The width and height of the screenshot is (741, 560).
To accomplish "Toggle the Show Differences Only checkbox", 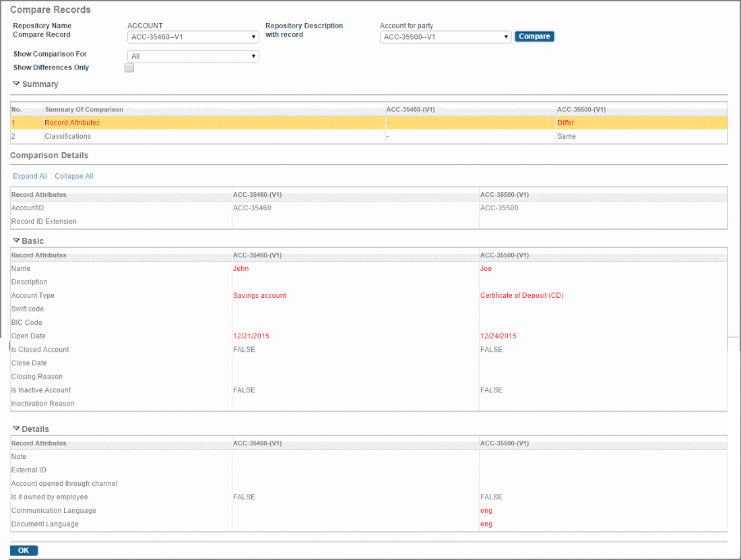I will coord(129,67).
